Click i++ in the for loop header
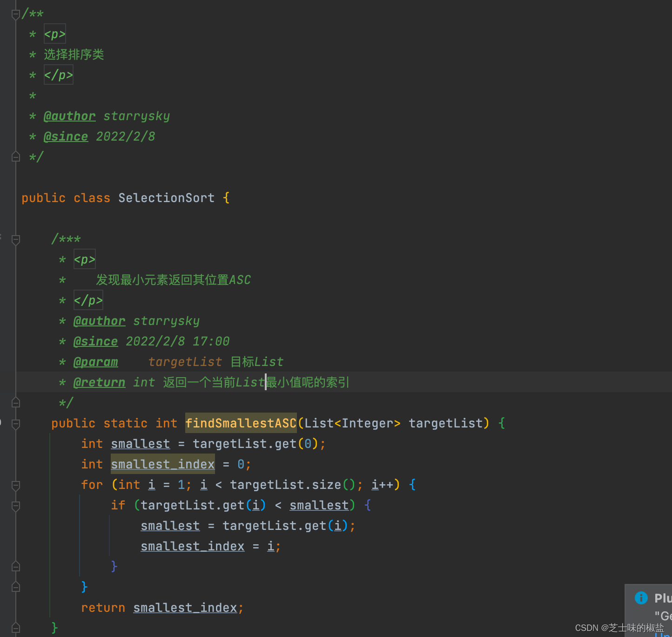 tap(383, 485)
